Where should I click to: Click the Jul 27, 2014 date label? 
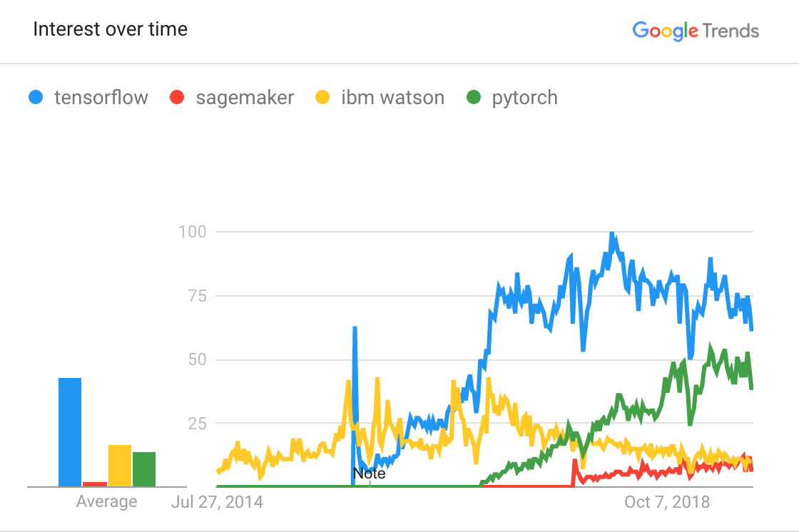[x=217, y=502]
